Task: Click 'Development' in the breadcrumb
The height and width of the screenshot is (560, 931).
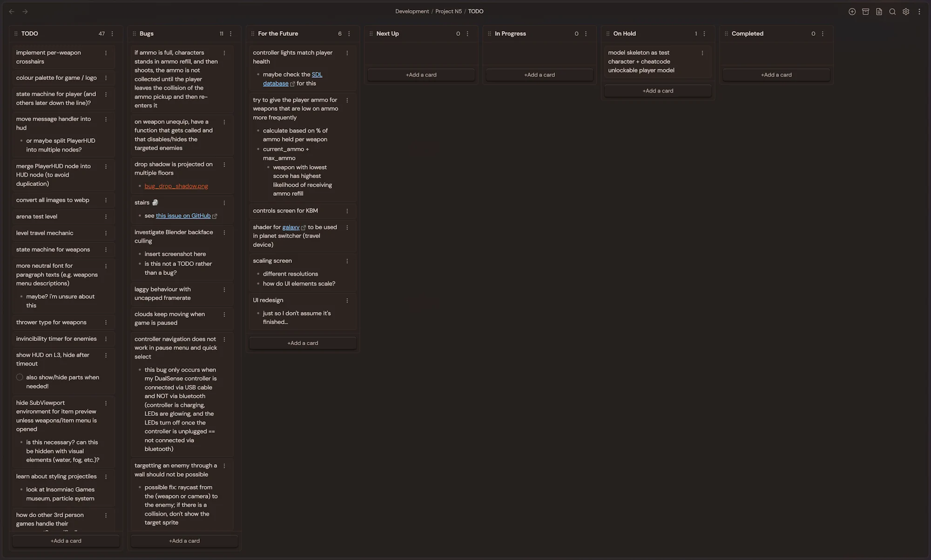Action: point(412,11)
